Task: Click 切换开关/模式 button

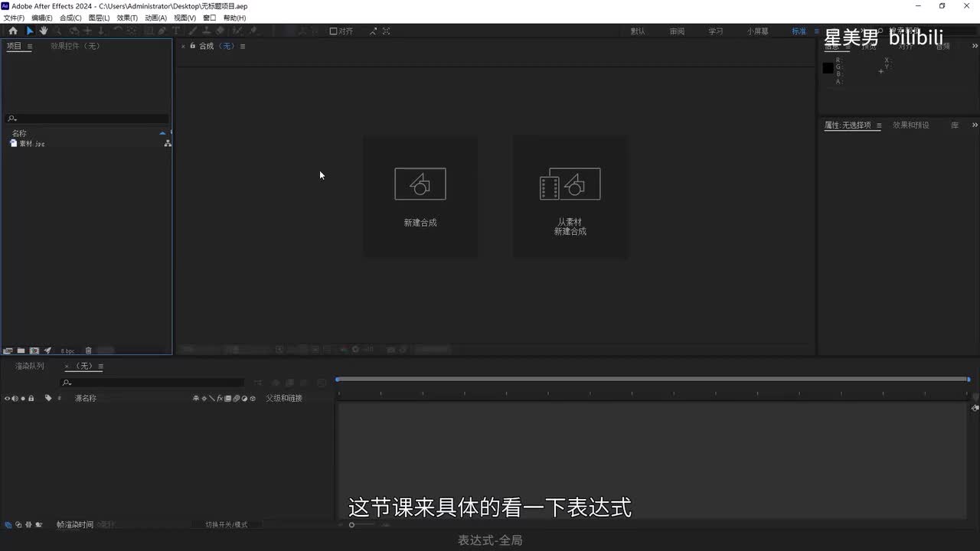Action: tap(227, 525)
